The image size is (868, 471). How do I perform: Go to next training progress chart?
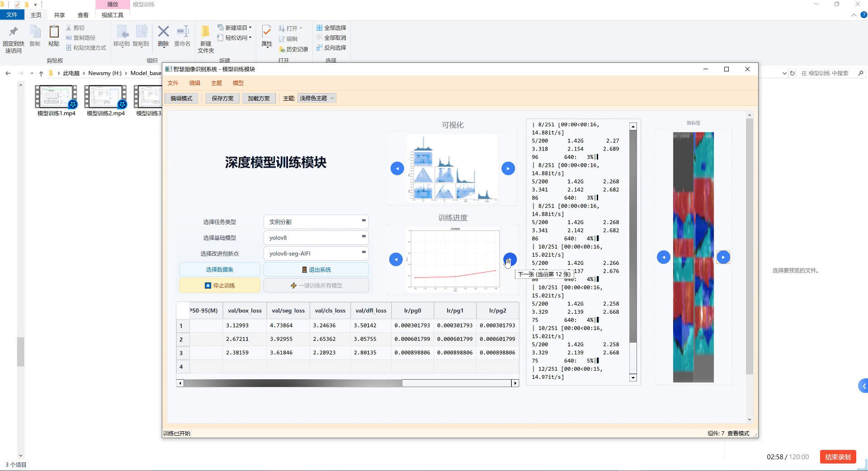pyautogui.click(x=509, y=259)
